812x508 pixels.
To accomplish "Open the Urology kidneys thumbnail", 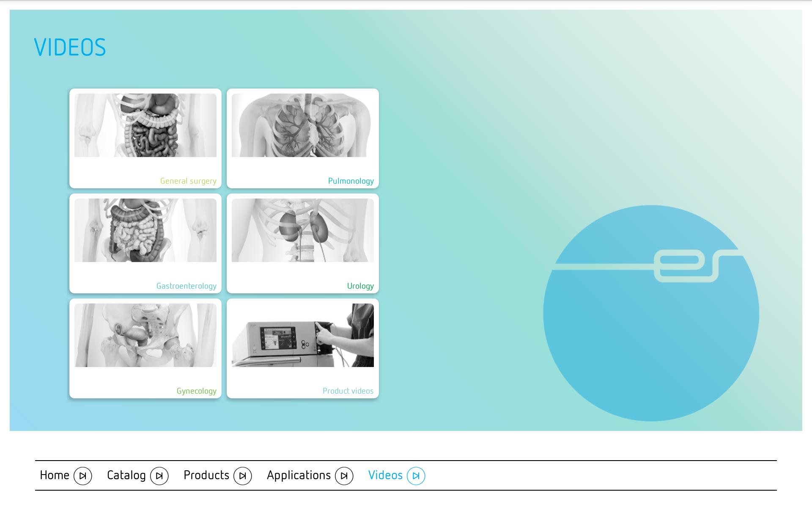I will coord(302,230).
